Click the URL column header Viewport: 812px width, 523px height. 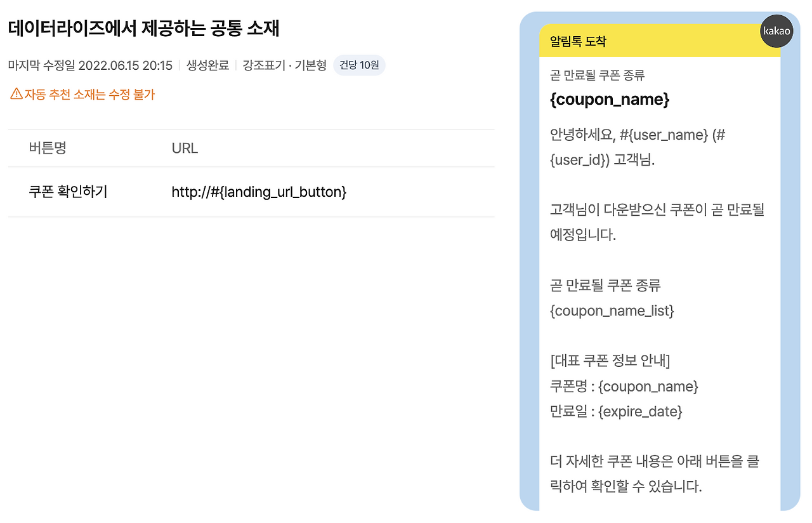(184, 148)
